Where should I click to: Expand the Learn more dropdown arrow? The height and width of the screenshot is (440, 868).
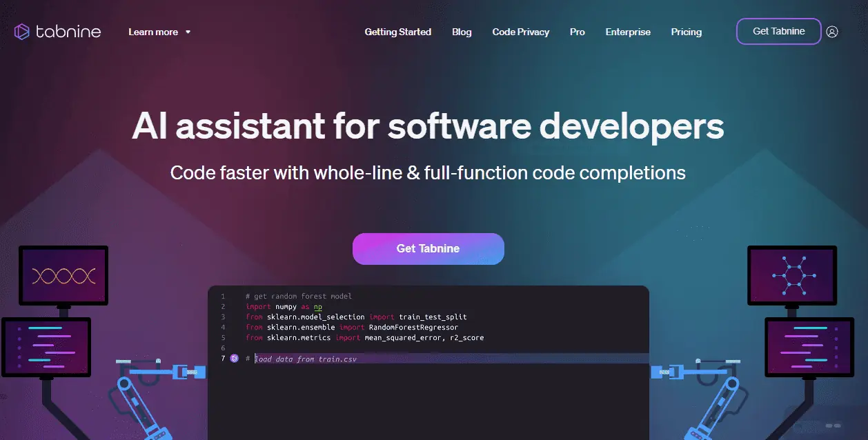click(x=188, y=32)
